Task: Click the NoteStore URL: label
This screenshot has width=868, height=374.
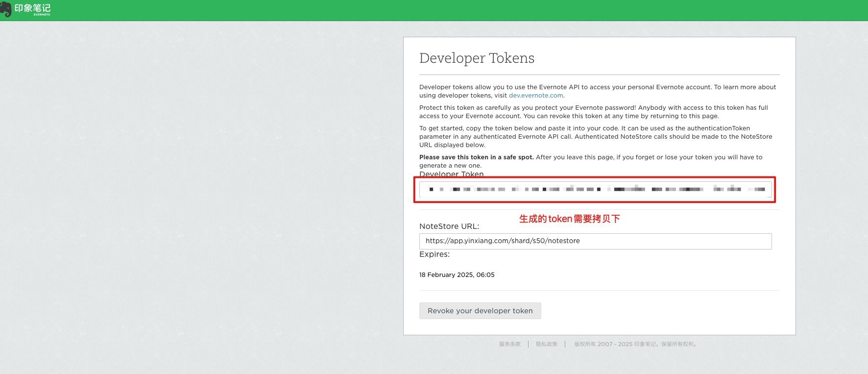Action: pyautogui.click(x=449, y=226)
